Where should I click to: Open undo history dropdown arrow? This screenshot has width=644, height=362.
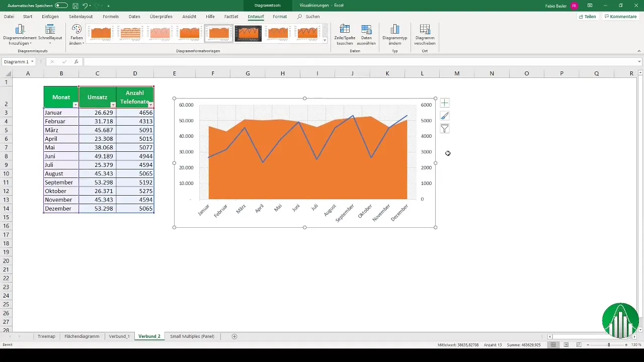91,6
